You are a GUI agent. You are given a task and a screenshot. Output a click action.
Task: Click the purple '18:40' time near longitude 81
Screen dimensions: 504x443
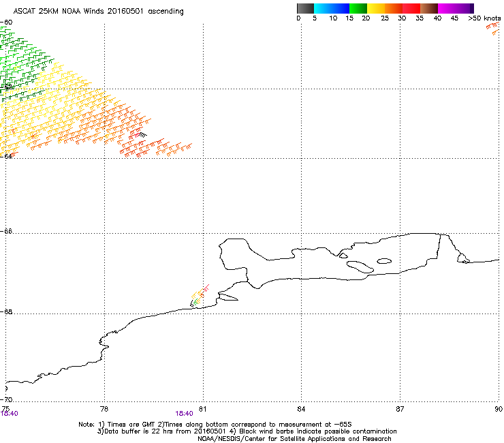pos(184,414)
